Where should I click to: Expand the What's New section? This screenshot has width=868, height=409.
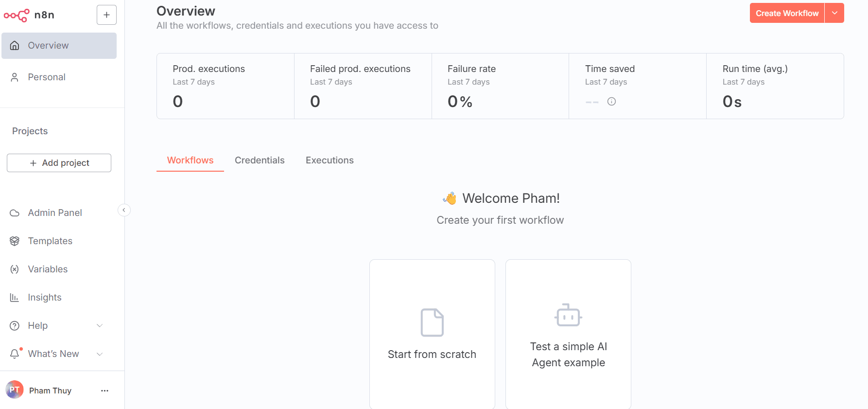point(100,354)
